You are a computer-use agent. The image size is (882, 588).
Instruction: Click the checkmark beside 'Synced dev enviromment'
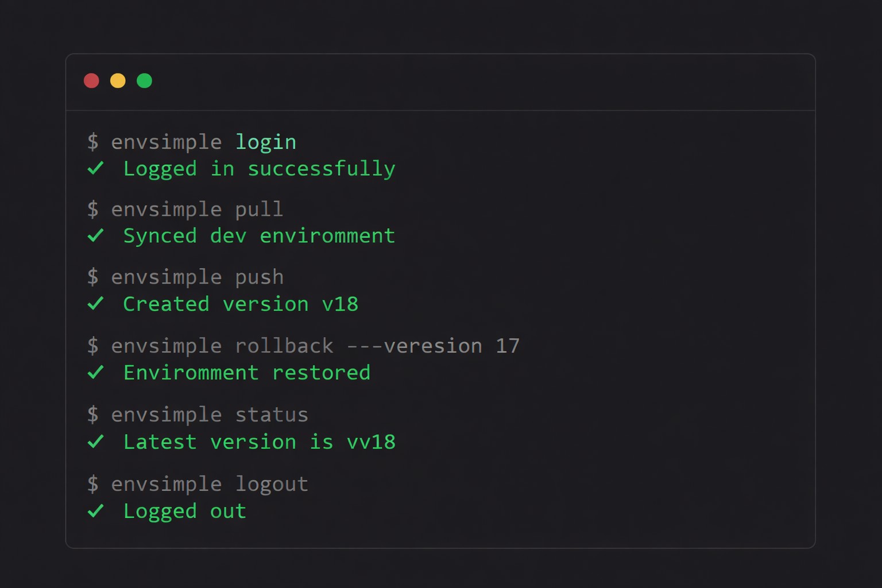(x=96, y=235)
